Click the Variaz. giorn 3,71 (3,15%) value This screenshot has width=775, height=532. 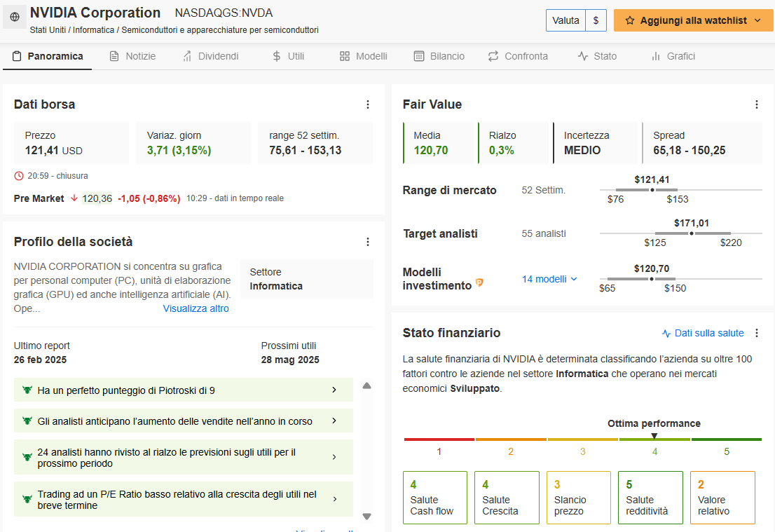coord(179,150)
